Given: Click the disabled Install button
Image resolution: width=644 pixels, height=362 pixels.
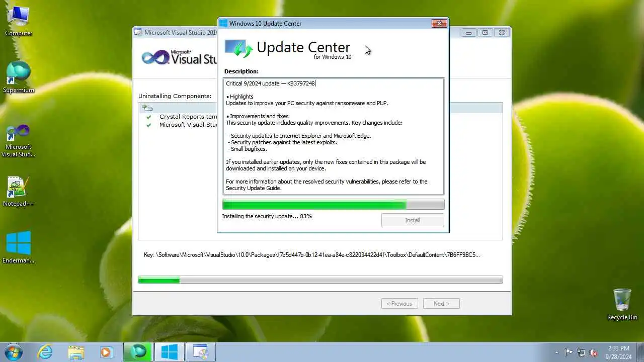Looking at the screenshot, I should tap(413, 220).
